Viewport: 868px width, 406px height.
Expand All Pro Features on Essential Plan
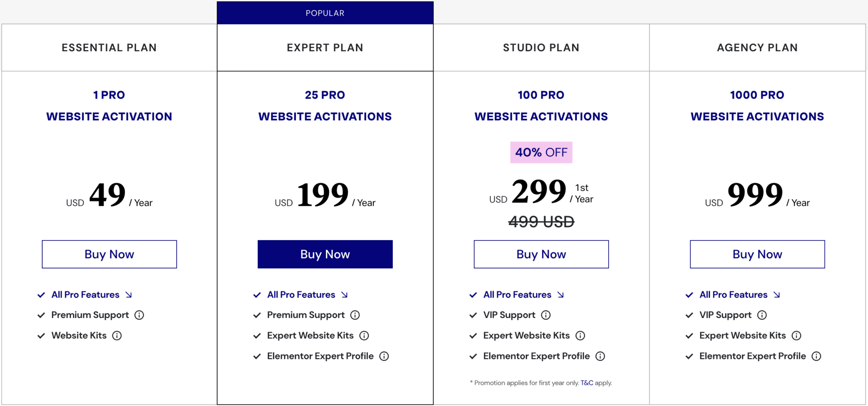click(84, 295)
